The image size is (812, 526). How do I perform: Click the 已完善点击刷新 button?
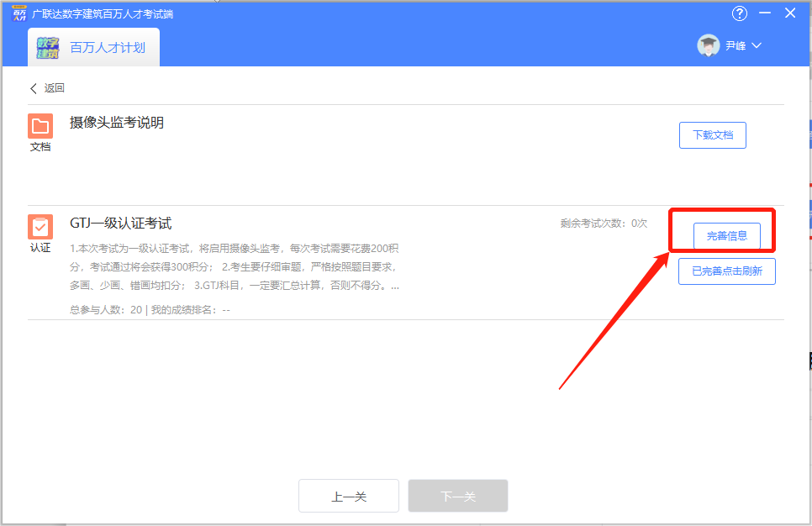pos(727,271)
